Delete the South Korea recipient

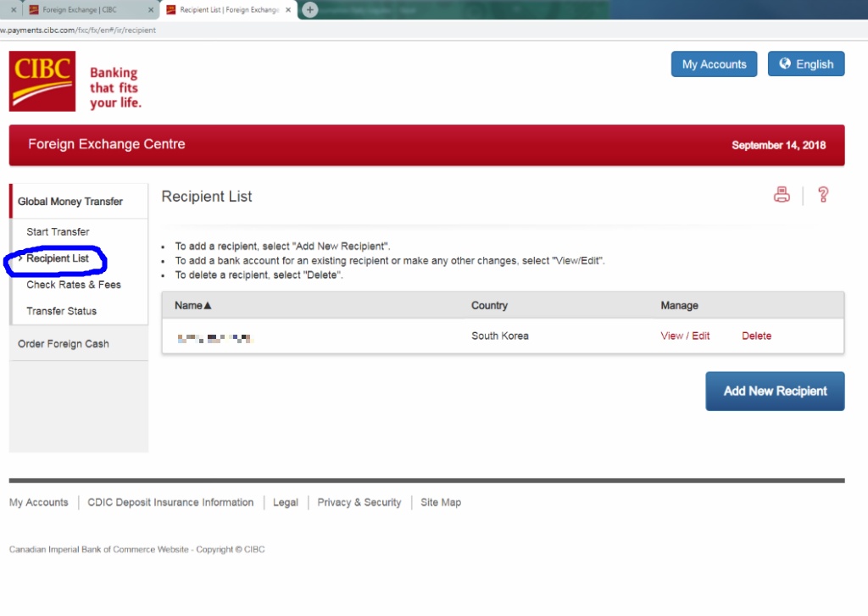[756, 336]
